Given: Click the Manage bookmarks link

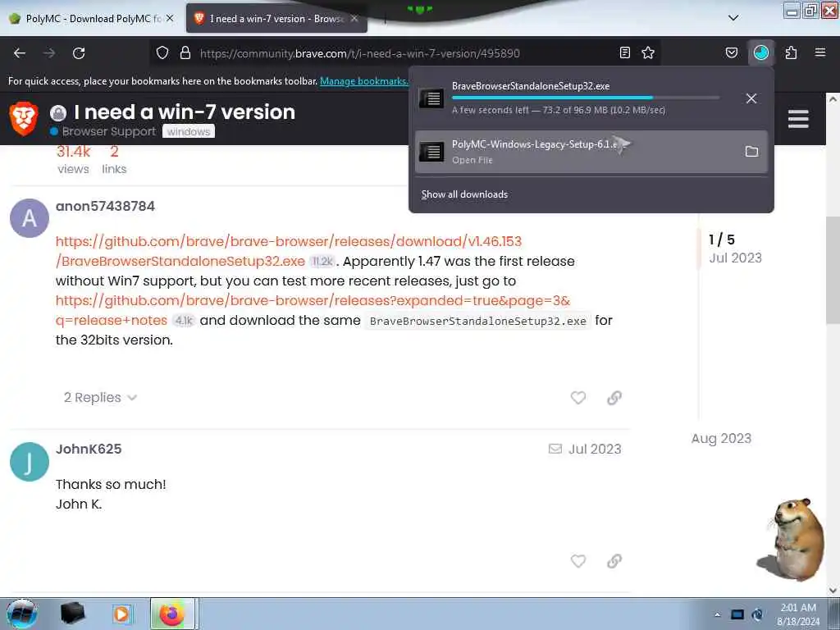Looking at the screenshot, I should pos(364,81).
